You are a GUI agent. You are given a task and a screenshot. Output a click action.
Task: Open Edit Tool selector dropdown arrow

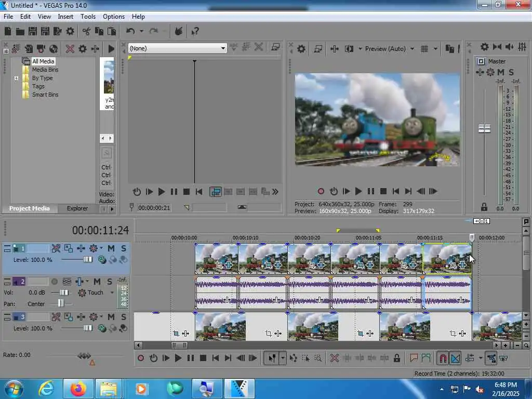283,358
